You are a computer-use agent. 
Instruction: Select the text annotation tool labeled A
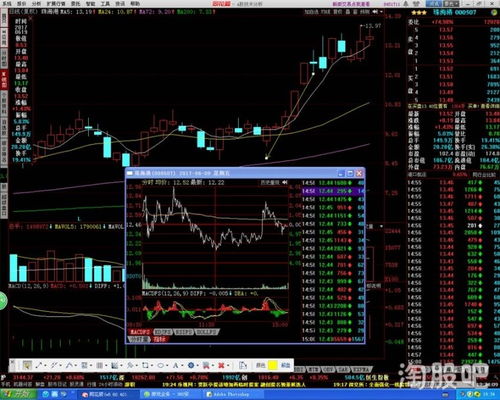[175, 365]
